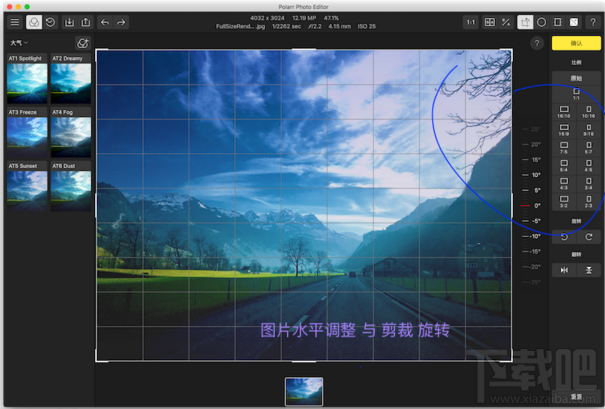Screen dimensions: 605x409
Task: Choose the 10:16 crop ratio
Action: [588, 112]
